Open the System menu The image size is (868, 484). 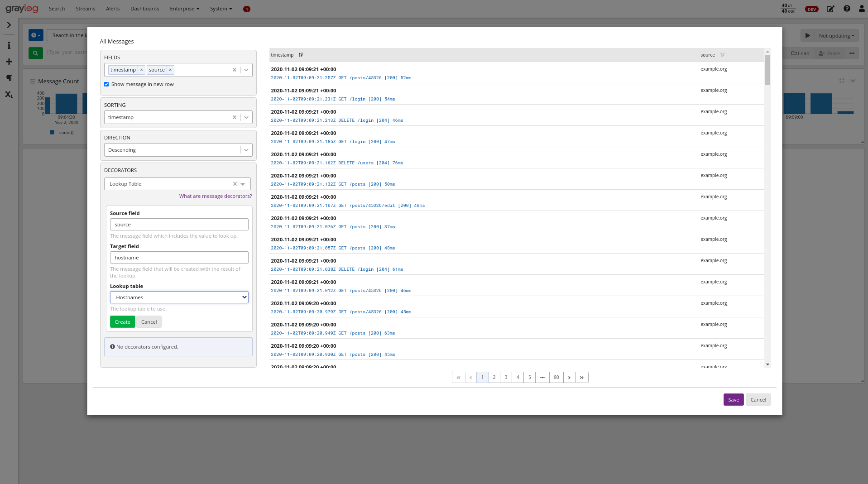coord(220,9)
